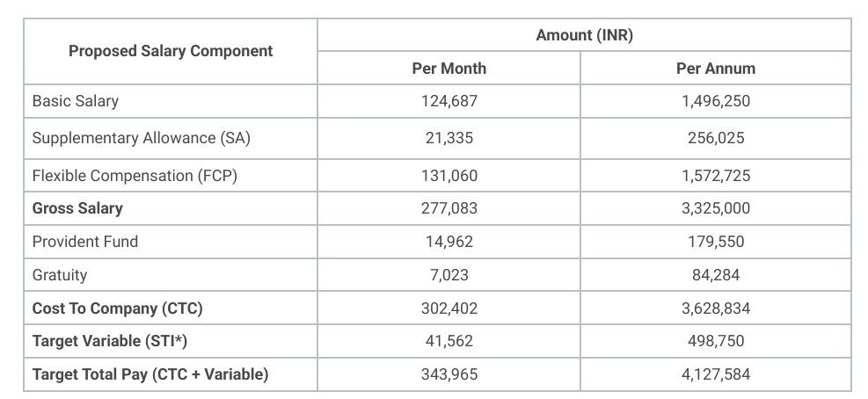Screen dimensions: 868x399
Task: Click the Gross Salary row label
Action: [77, 208]
